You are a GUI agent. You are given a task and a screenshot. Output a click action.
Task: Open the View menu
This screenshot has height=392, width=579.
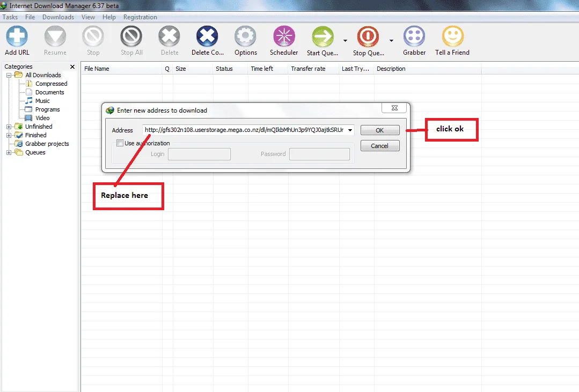pos(88,17)
